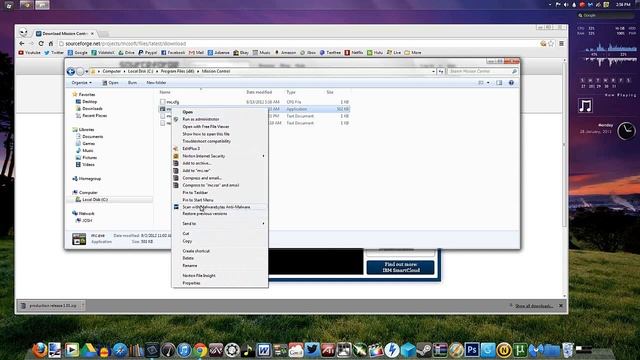
Task: Click the Explorer help icon
Action: [511, 82]
